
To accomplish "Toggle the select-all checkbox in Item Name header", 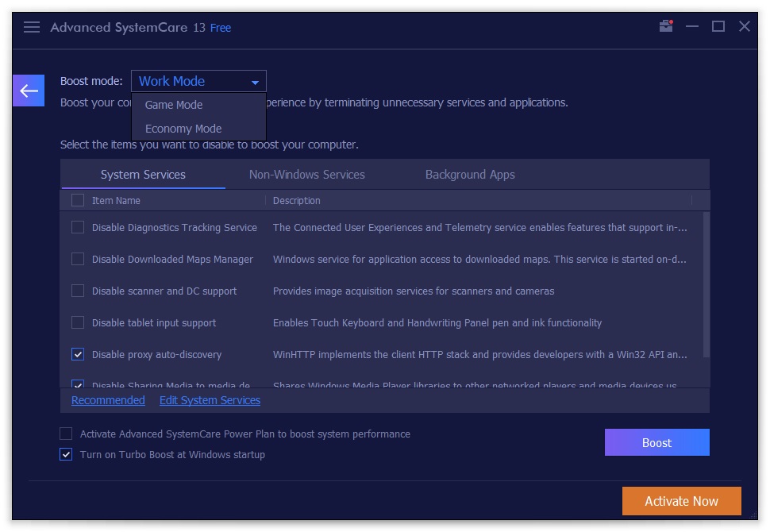I will (78, 200).
